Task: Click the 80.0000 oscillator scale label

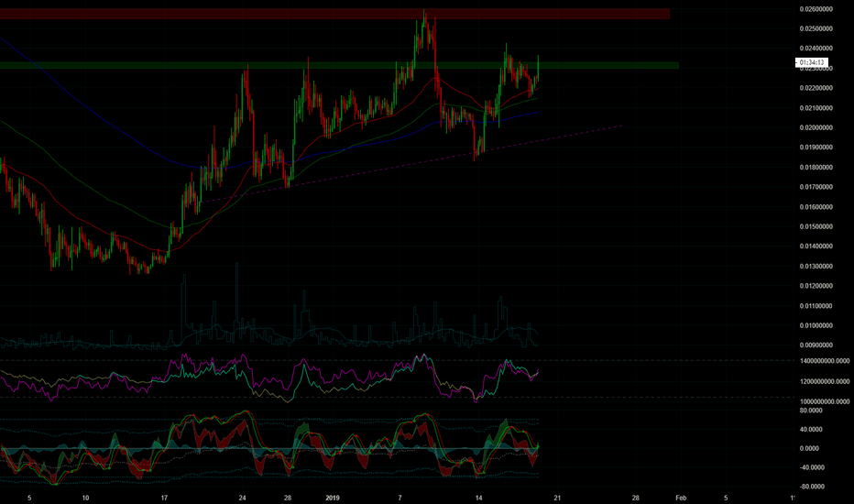Action: [x=809, y=411]
